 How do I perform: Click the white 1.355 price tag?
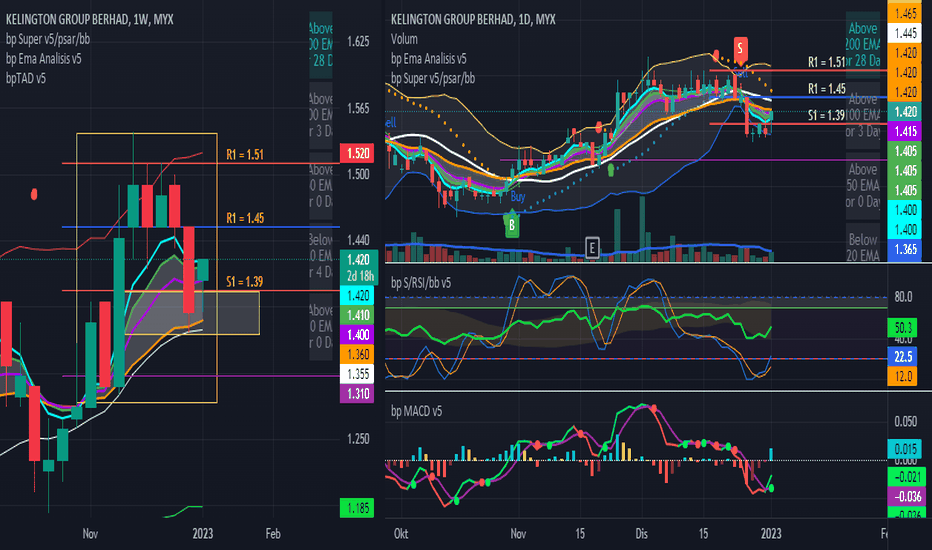click(x=357, y=374)
